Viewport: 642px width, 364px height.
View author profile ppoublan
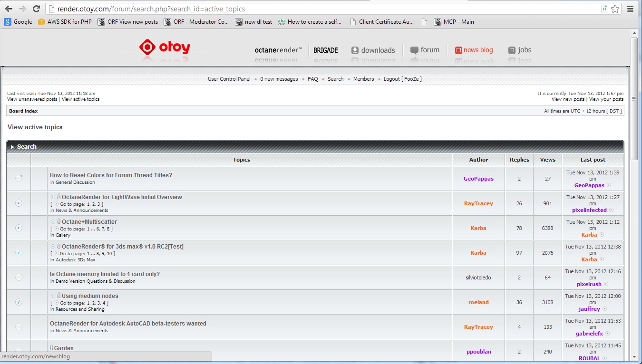pos(478,352)
